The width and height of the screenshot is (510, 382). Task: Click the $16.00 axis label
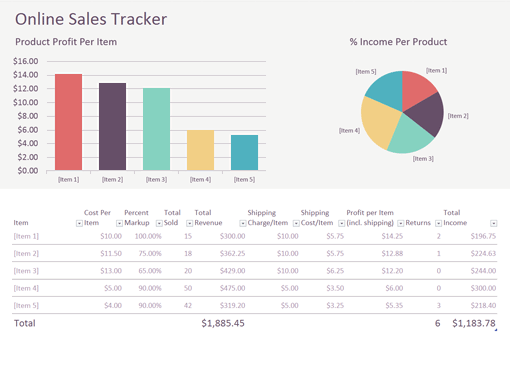tap(26, 61)
